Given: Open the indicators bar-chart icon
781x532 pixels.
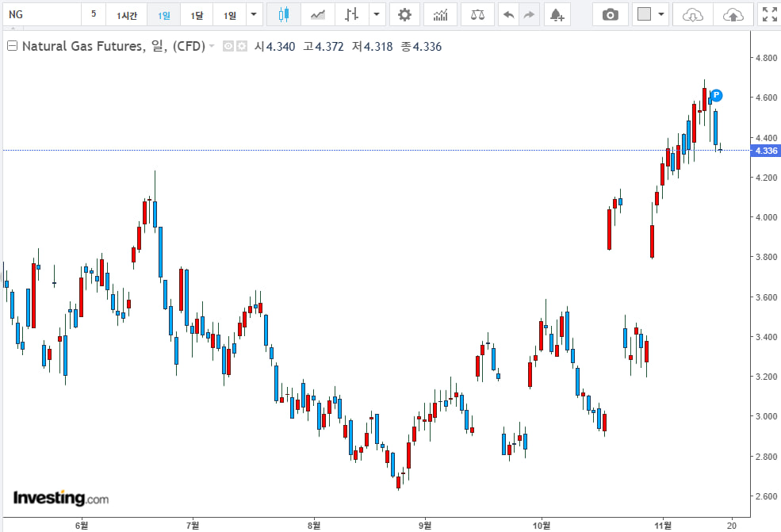Looking at the screenshot, I should [x=440, y=14].
